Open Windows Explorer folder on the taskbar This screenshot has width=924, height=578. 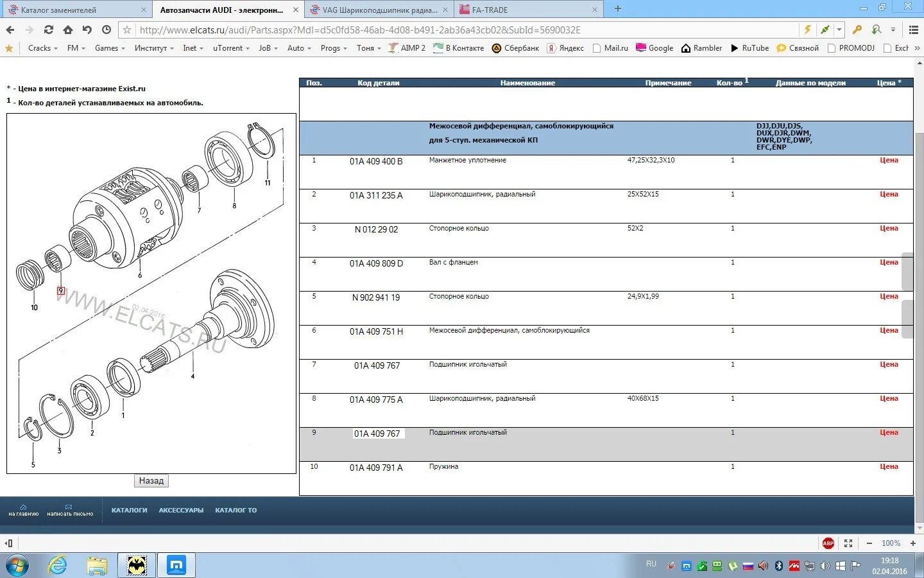[97, 566]
